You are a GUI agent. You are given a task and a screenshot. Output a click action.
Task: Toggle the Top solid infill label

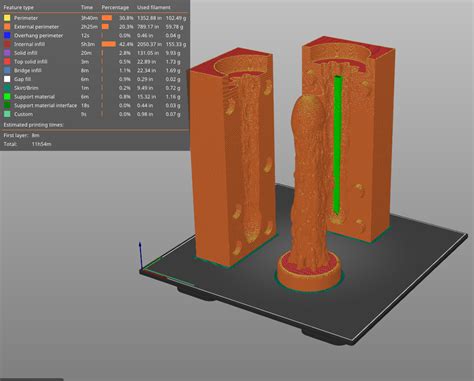tap(31, 62)
